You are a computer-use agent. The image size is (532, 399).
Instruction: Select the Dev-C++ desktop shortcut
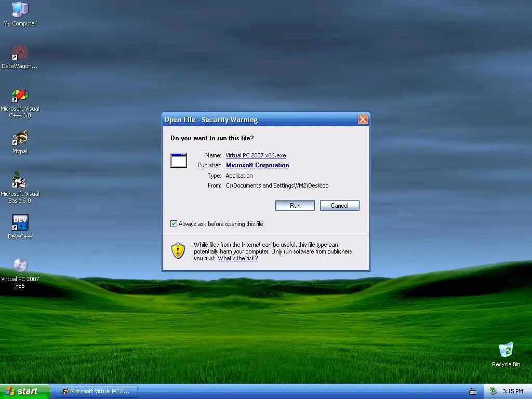coord(20,227)
